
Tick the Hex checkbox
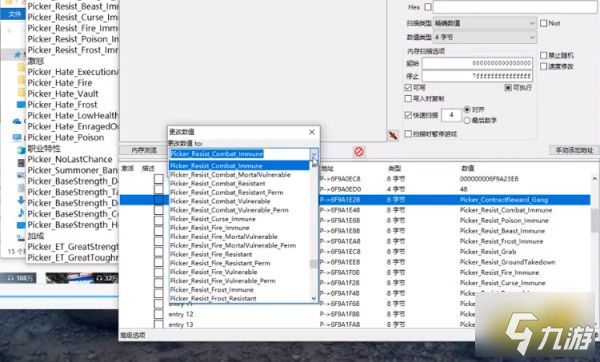(x=428, y=7)
